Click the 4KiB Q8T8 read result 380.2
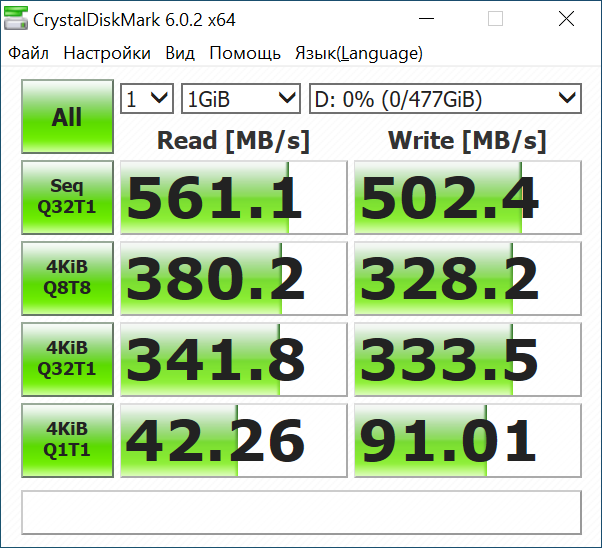The image size is (602, 548). pos(234,278)
